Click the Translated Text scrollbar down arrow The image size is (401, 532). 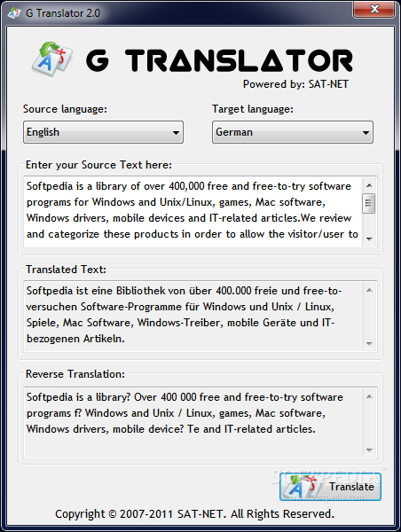pos(369,344)
